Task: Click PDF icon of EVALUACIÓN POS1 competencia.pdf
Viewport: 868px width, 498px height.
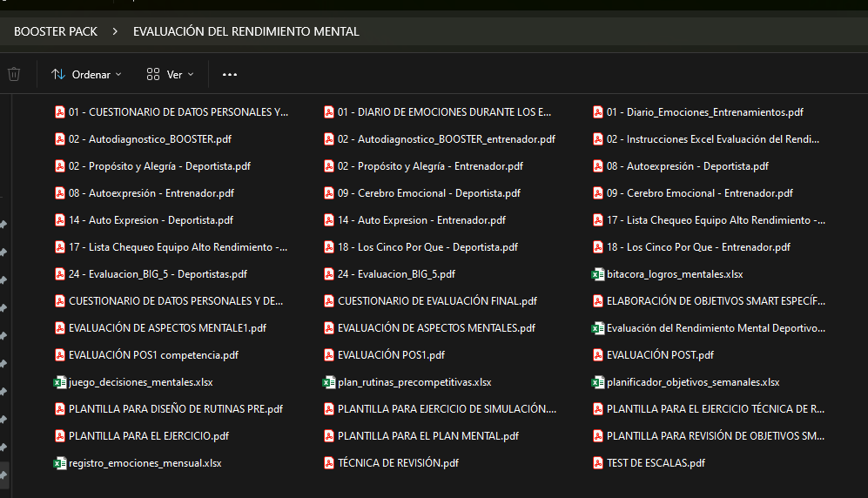Action: point(60,354)
